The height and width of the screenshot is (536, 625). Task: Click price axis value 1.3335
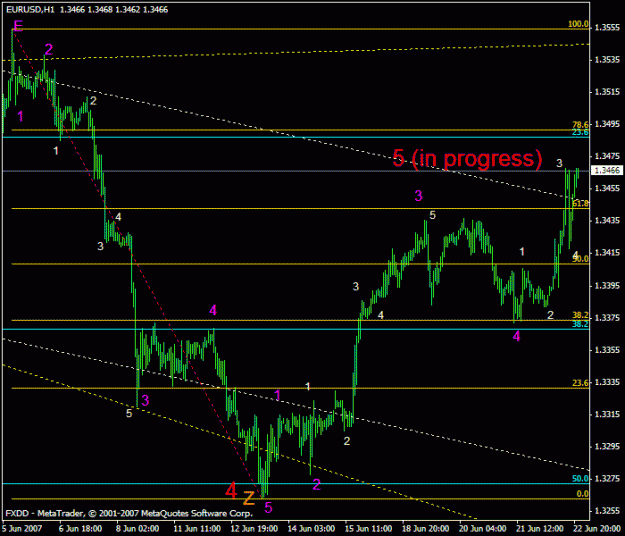point(607,382)
